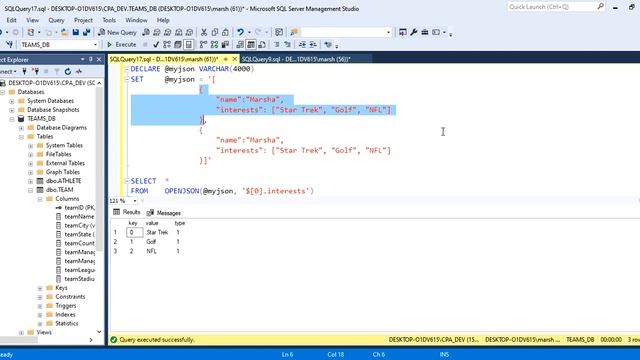Decrease the indent of selected lines
The width and height of the screenshot is (640, 360).
(x=302, y=44)
